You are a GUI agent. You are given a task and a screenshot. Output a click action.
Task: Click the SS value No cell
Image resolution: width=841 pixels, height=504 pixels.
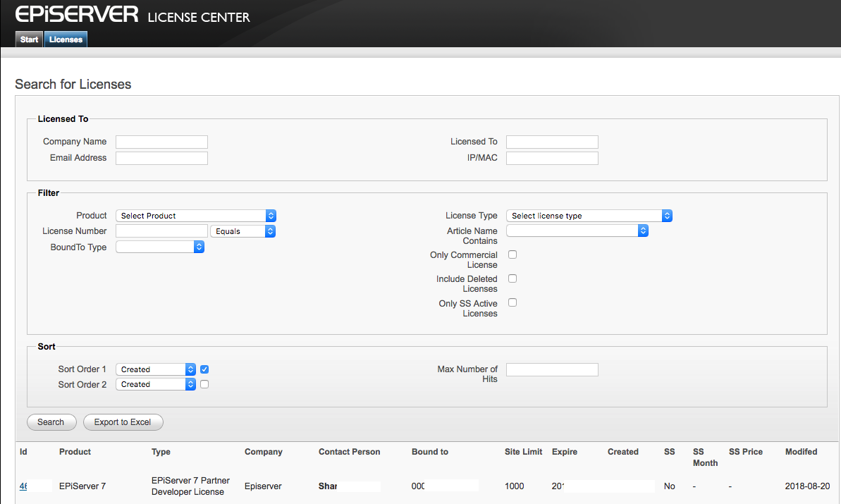[670, 486]
